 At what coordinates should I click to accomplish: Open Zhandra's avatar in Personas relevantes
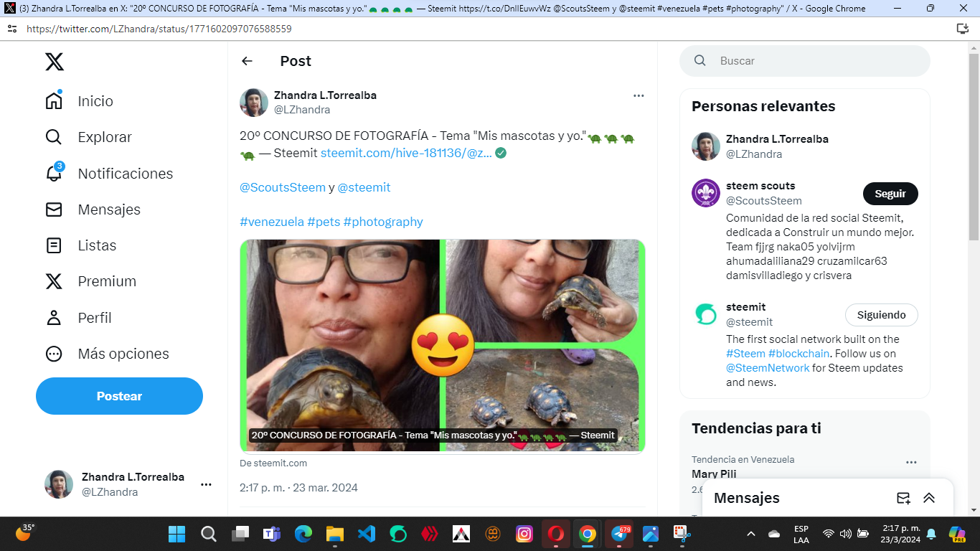tap(706, 146)
